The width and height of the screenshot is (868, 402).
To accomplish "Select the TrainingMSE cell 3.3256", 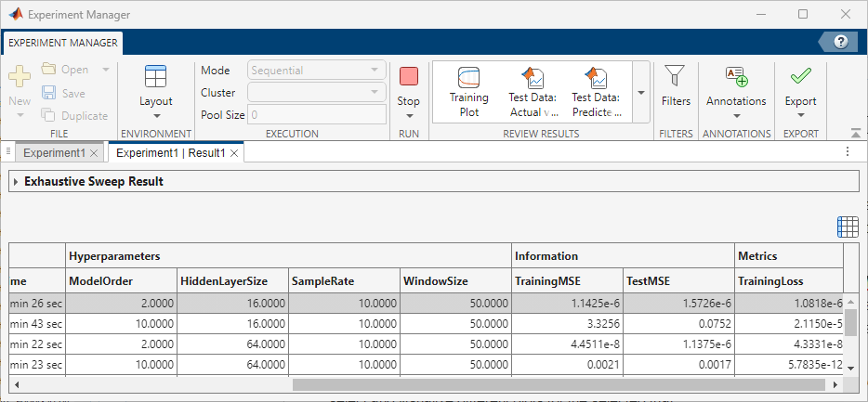I will (x=568, y=323).
